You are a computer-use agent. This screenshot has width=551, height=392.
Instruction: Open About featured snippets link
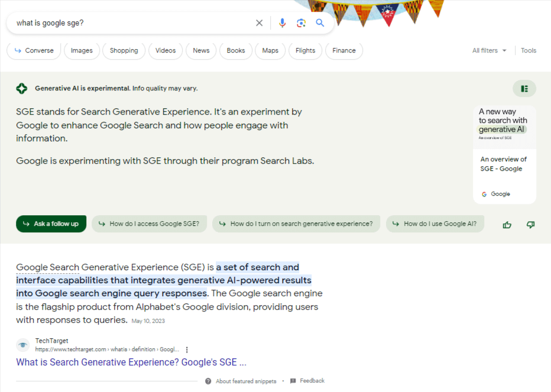246,381
